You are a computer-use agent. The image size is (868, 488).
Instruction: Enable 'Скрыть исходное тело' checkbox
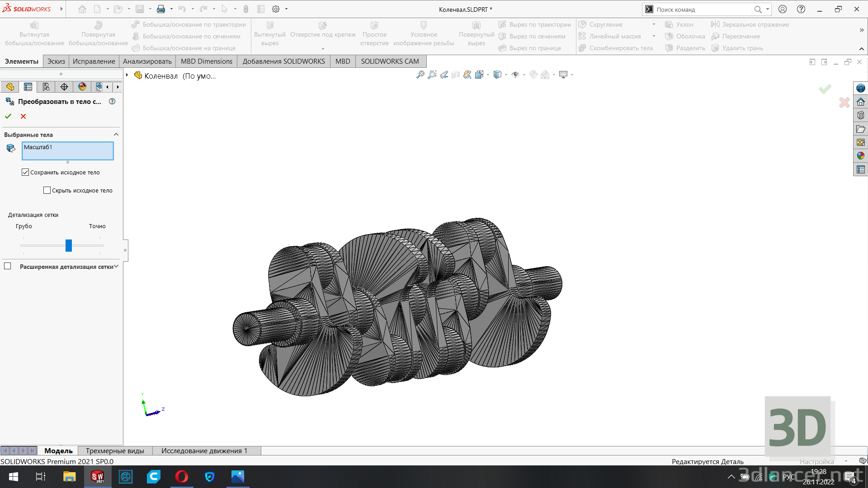pos(47,190)
